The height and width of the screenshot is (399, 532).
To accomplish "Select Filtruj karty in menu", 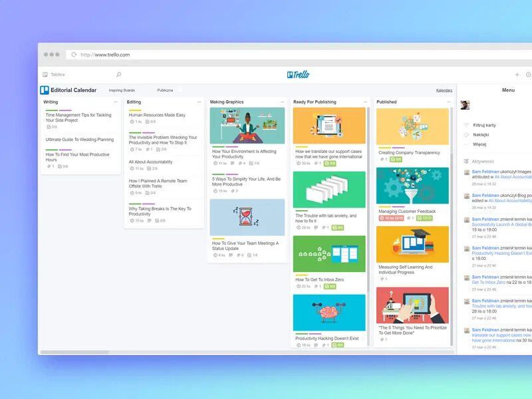I will [x=484, y=125].
